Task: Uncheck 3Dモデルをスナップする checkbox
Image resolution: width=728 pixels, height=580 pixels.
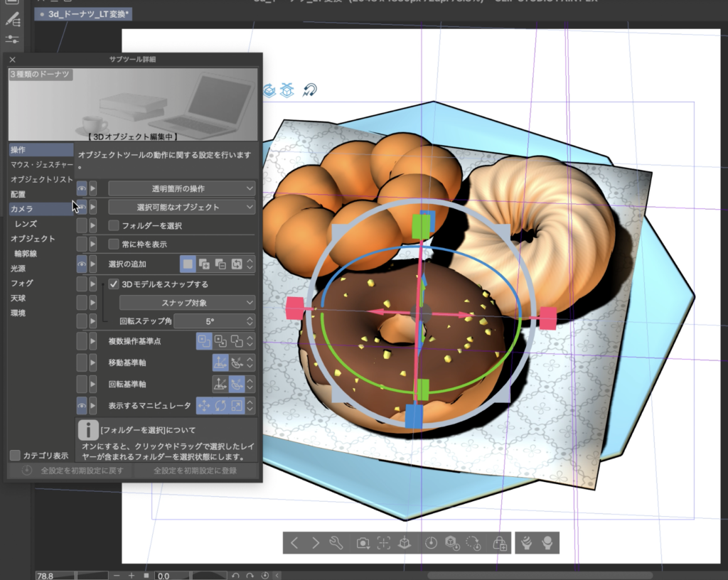Action: point(114,284)
